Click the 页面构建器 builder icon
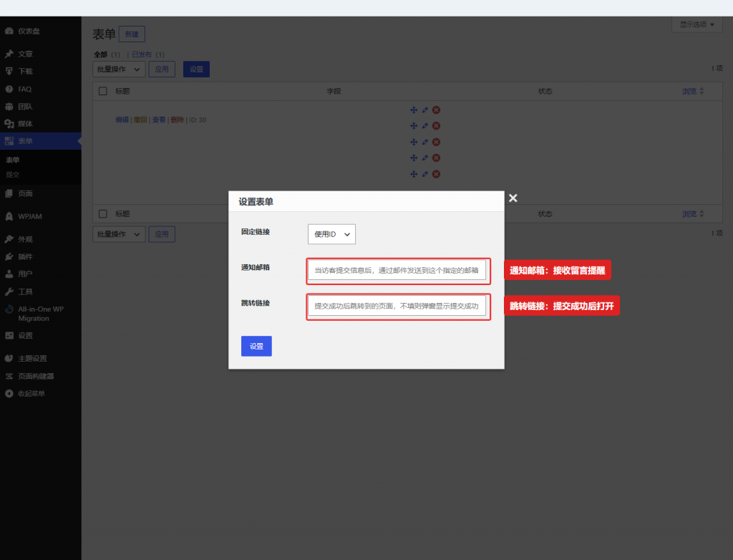The image size is (733, 560). pyautogui.click(x=9, y=376)
